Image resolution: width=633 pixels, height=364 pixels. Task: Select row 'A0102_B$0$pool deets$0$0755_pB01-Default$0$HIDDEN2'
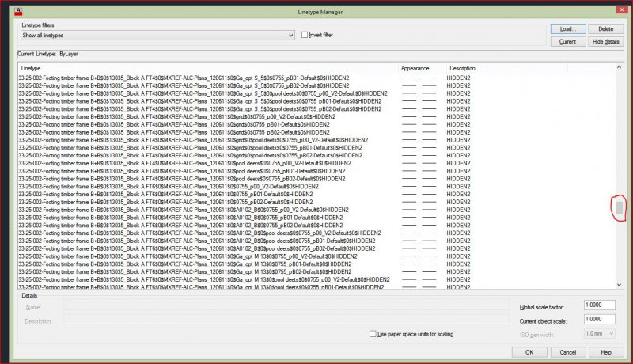click(317, 241)
